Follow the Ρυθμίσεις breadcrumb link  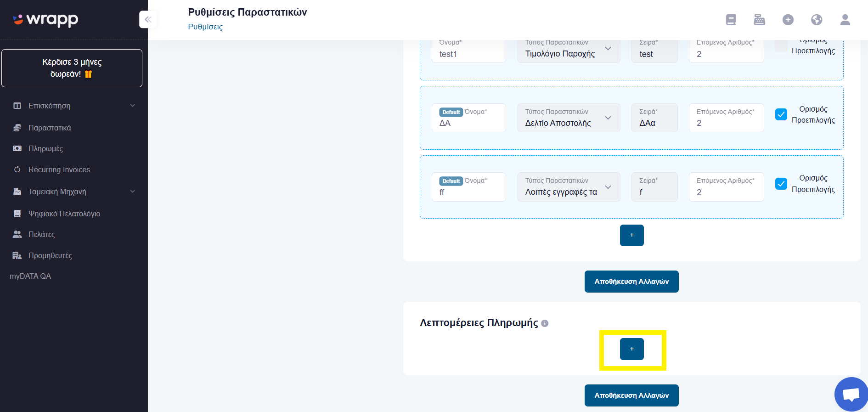pyautogui.click(x=205, y=27)
